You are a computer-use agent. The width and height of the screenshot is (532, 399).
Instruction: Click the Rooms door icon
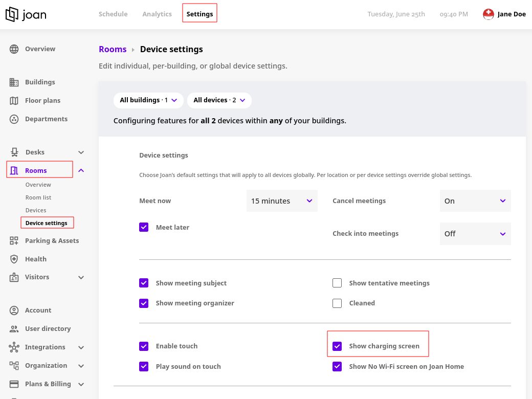(x=14, y=171)
